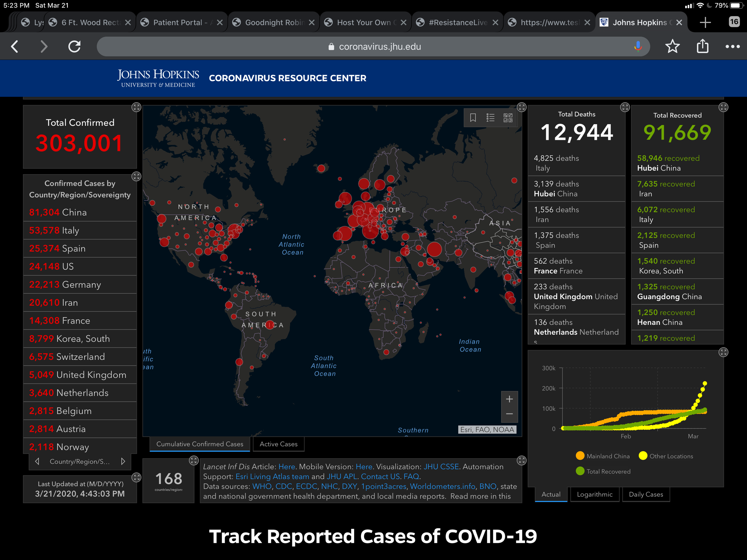Image resolution: width=747 pixels, height=560 pixels.
Task: Toggle Mainland China series in legend
Action: click(603, 456)
